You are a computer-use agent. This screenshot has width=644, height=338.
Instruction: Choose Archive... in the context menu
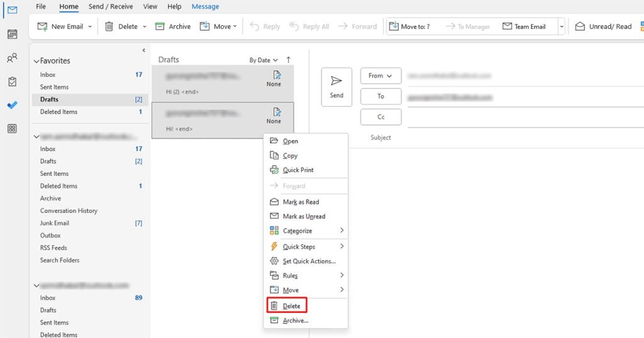coord(306,320)
